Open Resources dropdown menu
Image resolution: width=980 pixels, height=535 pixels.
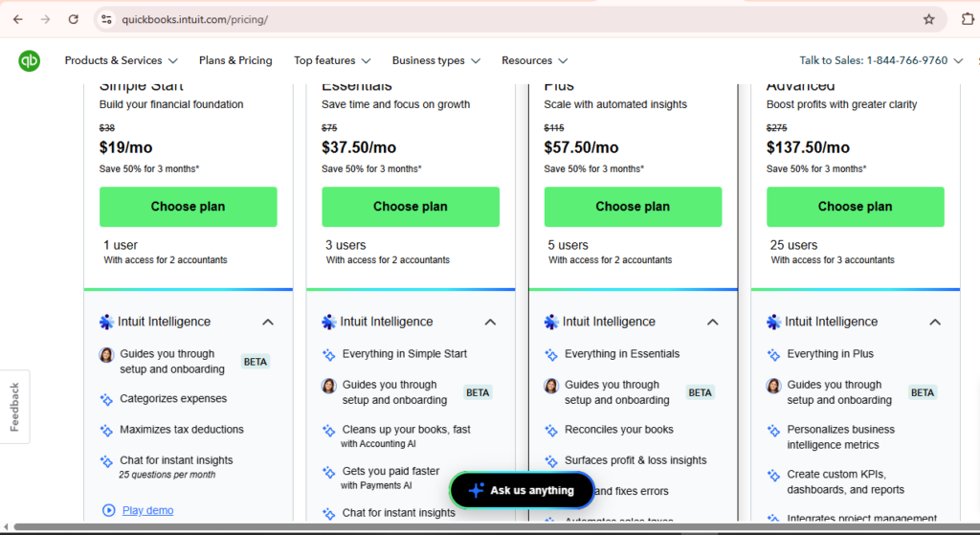pos(534,60)
